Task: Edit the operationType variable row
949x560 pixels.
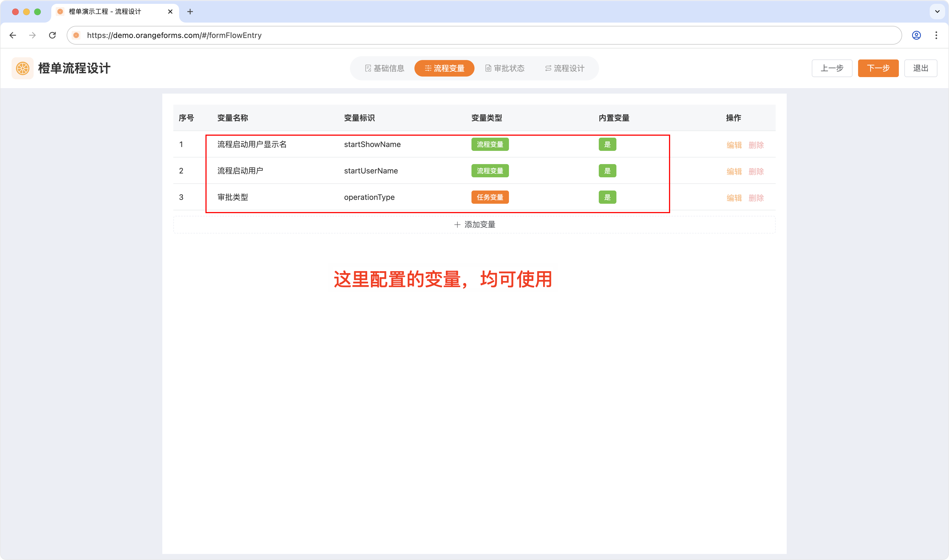Action: point(734,198)
